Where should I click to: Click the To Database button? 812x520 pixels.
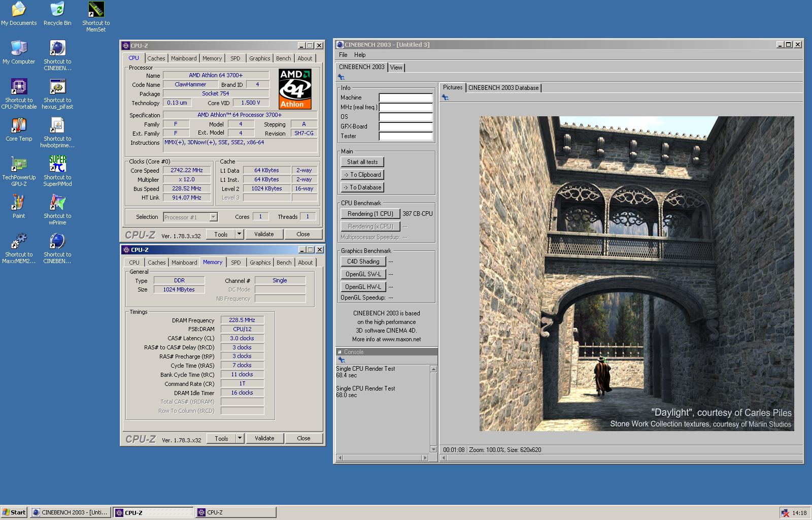(362, 187)
